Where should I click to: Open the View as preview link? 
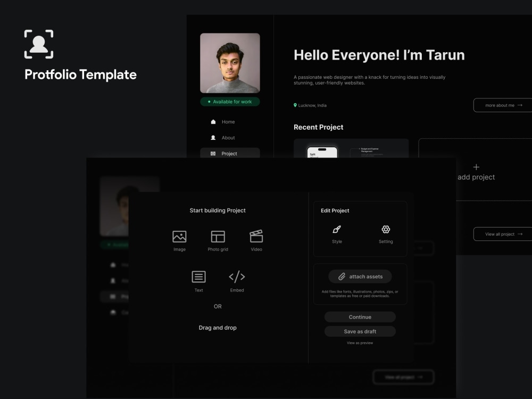click(x=360, y=343)
